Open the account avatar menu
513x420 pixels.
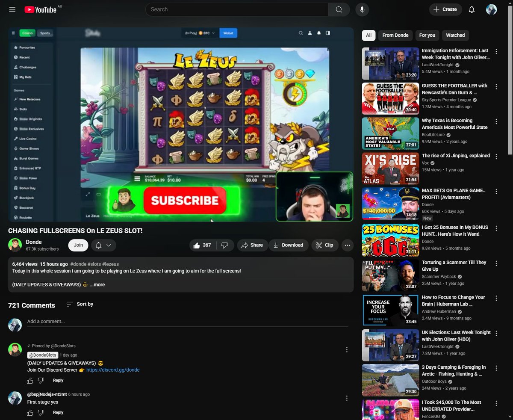pos(491,9)
